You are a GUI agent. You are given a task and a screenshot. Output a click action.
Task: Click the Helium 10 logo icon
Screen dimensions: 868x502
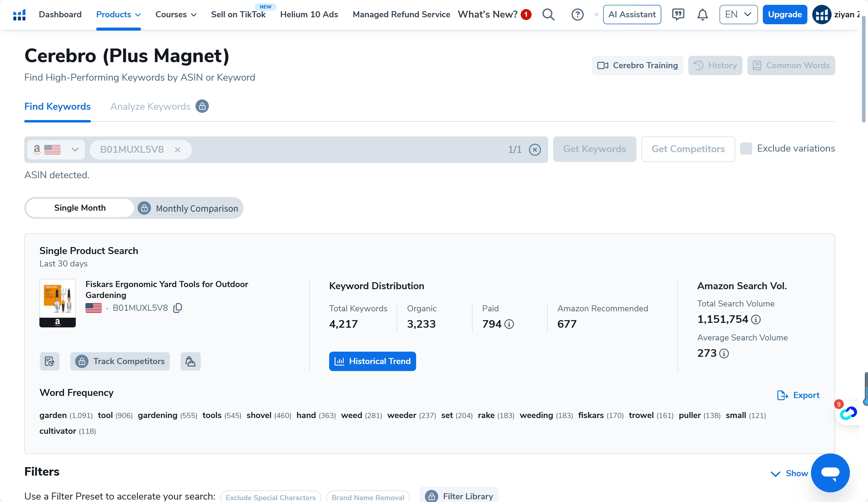[x=19, y=15]
